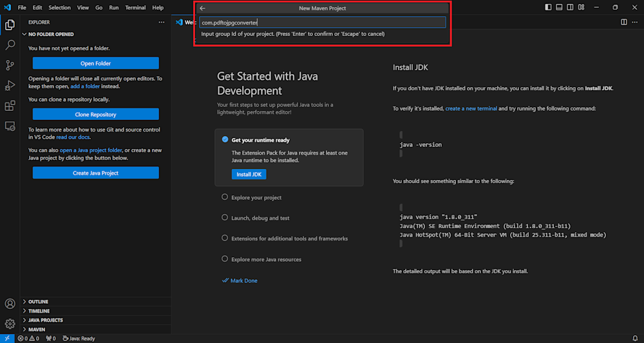Open the Go menu
The width and height of the screenshot is (644, 343).
99,7
